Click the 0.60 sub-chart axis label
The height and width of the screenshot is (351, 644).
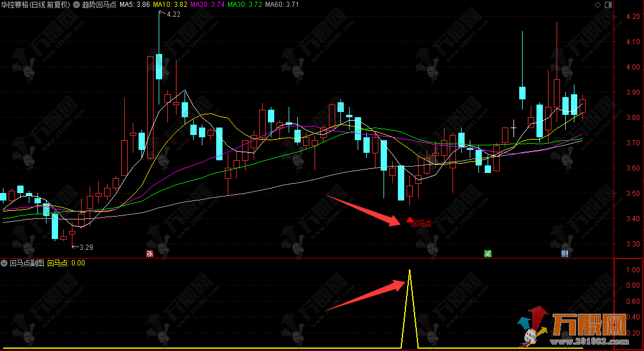coord(633,302)
